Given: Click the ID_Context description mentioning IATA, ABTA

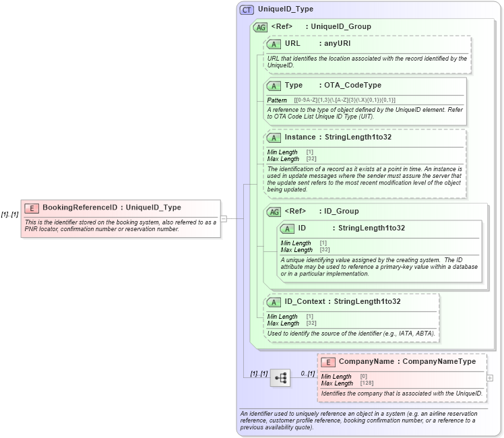Looking at the screenshot, I should pyautogui.click(x=351, y=334).
